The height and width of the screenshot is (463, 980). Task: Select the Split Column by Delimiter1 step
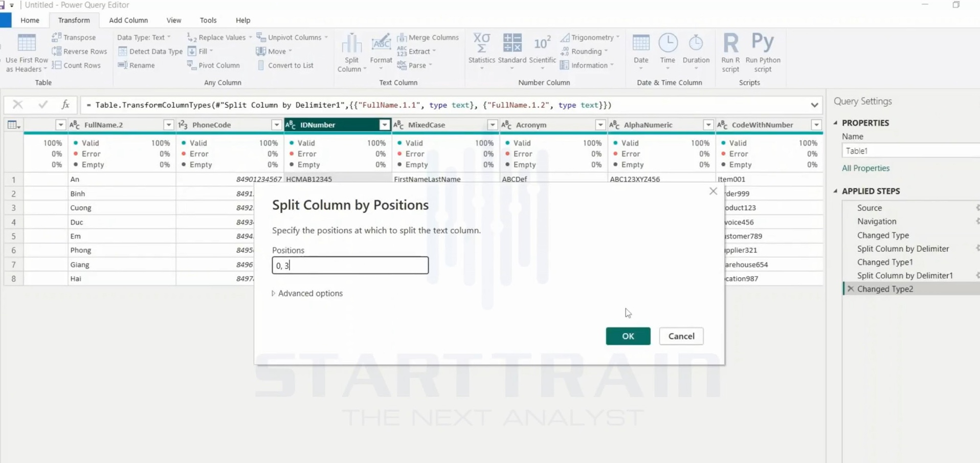905,275
